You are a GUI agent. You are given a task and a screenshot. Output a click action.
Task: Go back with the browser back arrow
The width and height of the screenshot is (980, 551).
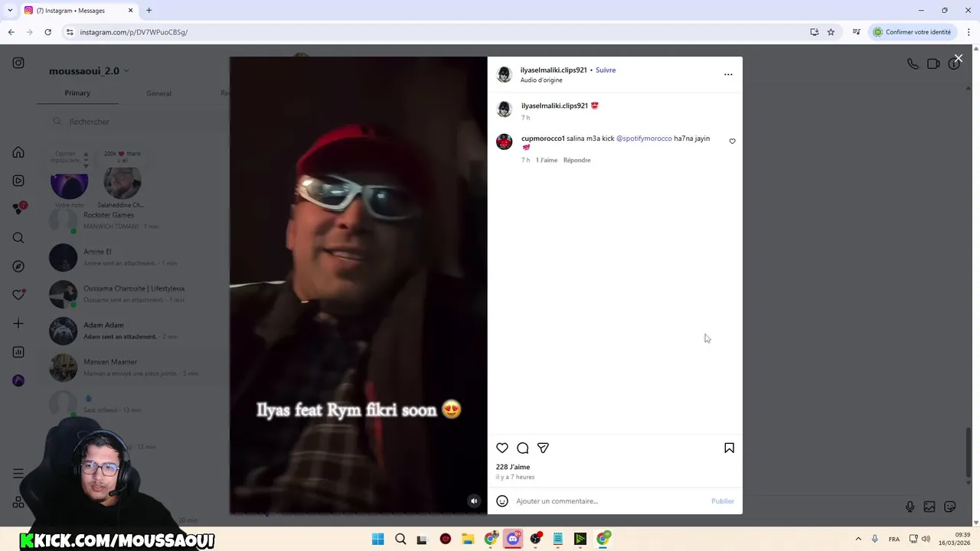(x=11, y=32)
